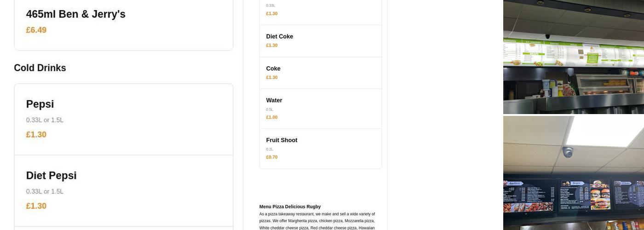Click the £1.30 price under Diet Pepsi
Screen dimensions: 644x230
(36, 206)
